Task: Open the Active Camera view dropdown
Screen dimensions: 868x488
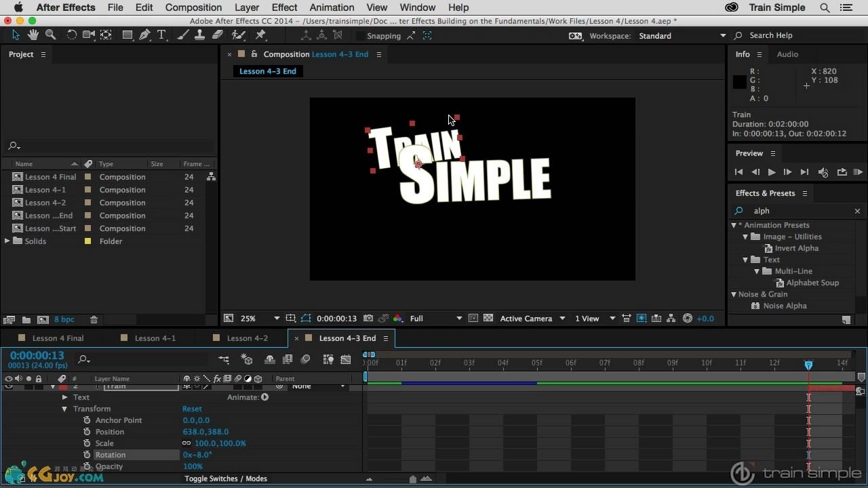Action: [532, 319]
